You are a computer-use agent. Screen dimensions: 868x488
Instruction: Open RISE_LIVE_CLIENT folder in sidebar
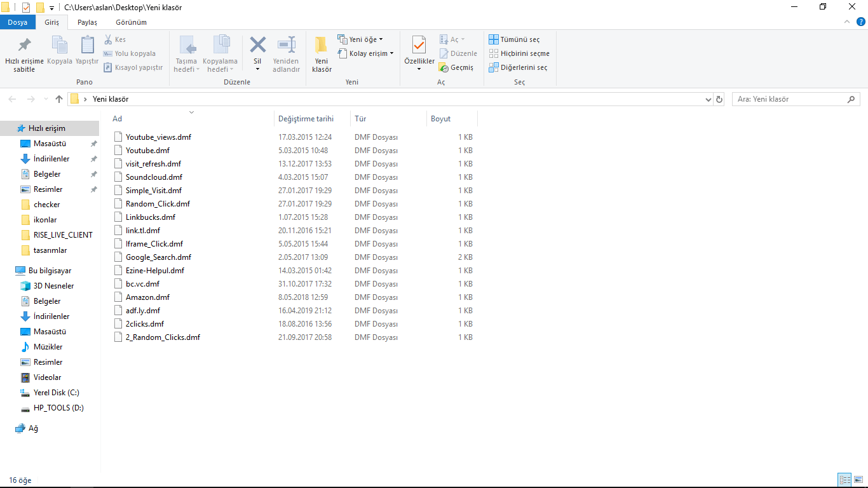coord(63,235)
